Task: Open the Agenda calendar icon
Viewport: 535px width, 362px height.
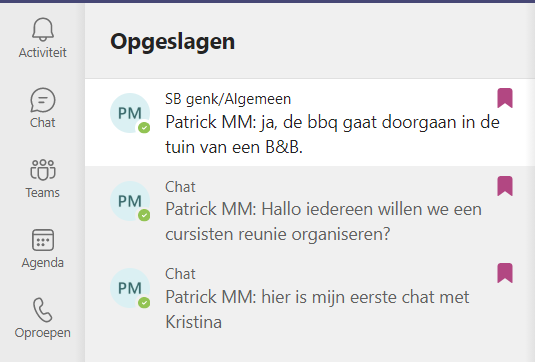Action: point(43,240)
